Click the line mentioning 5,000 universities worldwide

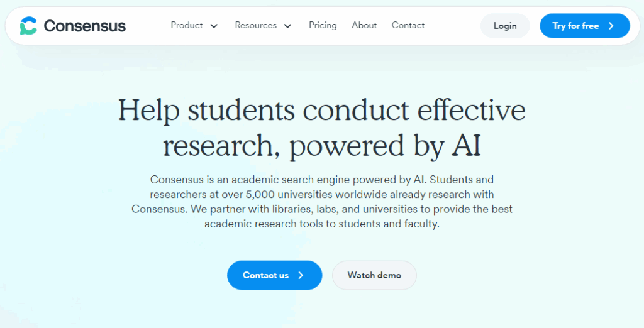pyautogui.click(x=321, y=194)
